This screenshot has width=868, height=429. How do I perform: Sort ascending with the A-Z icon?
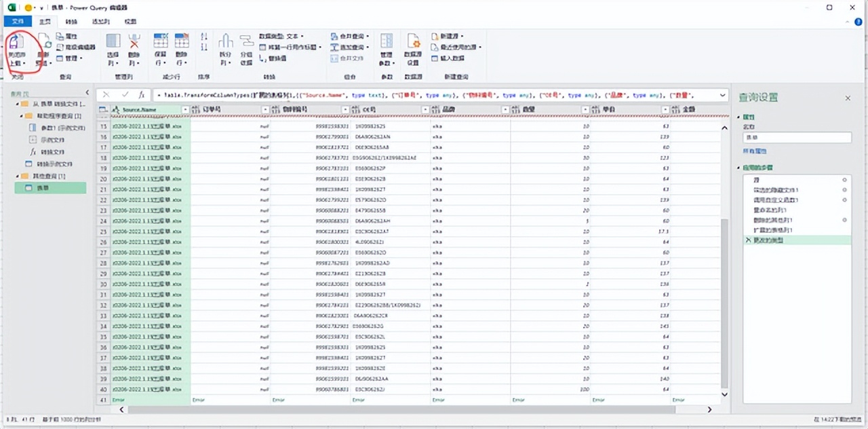coord(204,37)
